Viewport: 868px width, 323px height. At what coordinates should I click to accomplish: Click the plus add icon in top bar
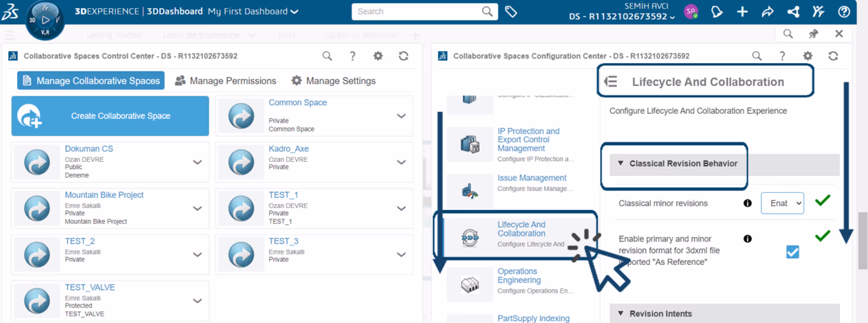742,11
